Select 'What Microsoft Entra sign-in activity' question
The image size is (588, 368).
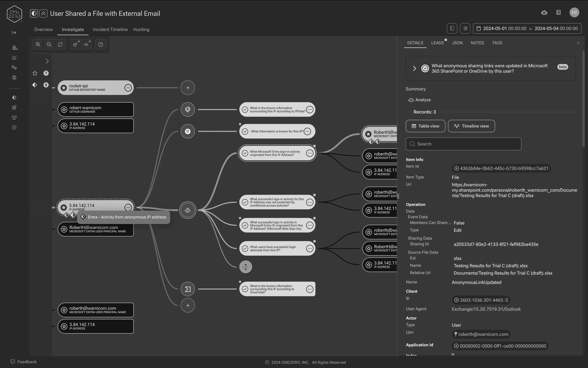pos(277,153)
